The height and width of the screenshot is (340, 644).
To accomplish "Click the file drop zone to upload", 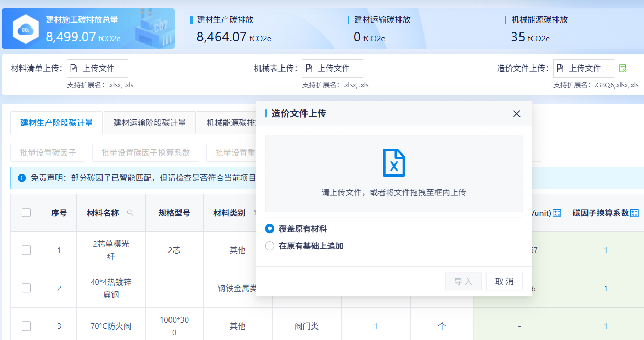I will click(x=393, y=173).
